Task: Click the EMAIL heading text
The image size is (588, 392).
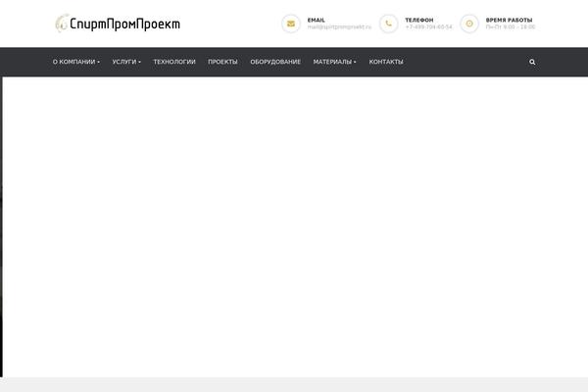Action: (x=317, y=20)
